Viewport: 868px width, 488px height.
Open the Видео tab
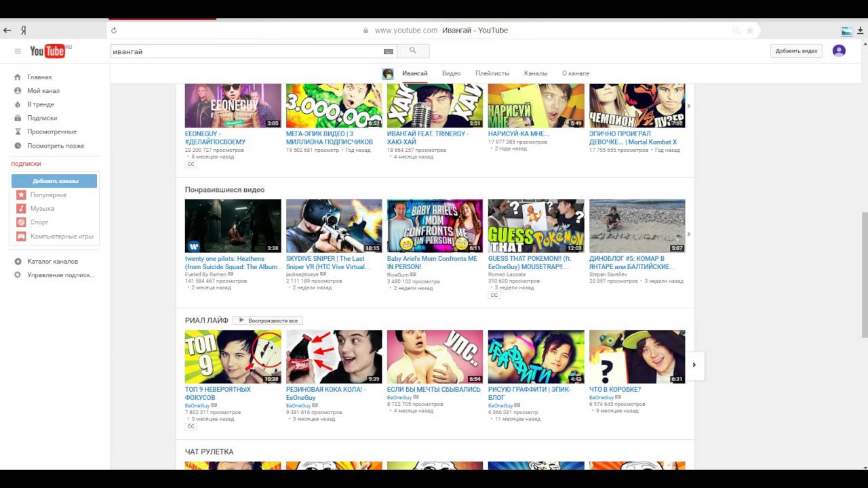(x=451, y=73)
